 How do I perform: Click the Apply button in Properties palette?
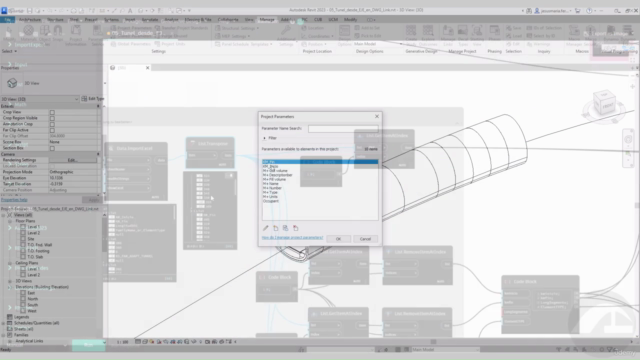pyautogui.click(x=93, y=200)
